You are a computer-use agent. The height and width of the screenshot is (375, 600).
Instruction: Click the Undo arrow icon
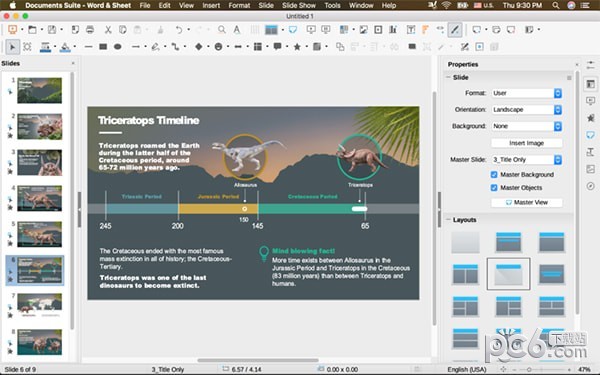[179, 29]
